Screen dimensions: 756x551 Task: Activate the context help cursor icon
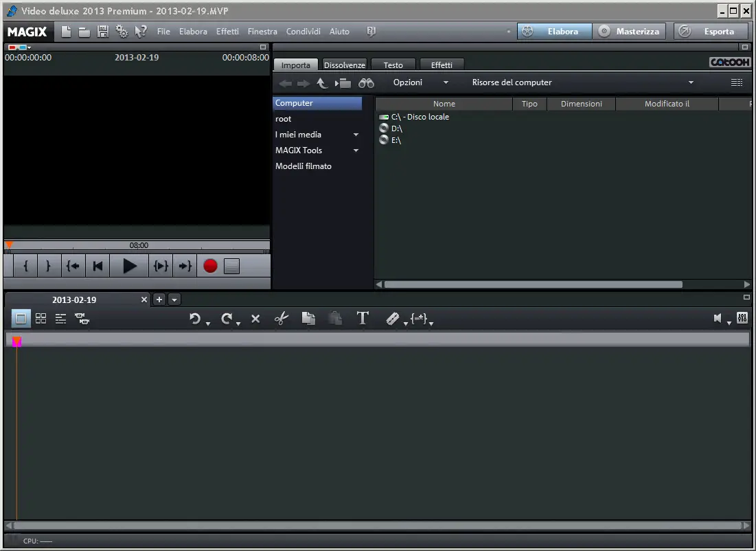(140, 32)
